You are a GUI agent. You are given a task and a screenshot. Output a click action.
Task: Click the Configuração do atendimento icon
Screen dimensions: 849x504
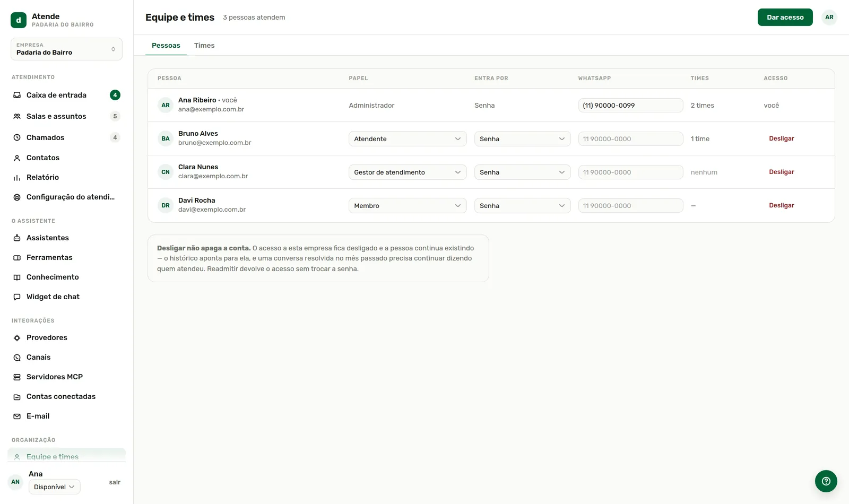click(x=17, y=197)
